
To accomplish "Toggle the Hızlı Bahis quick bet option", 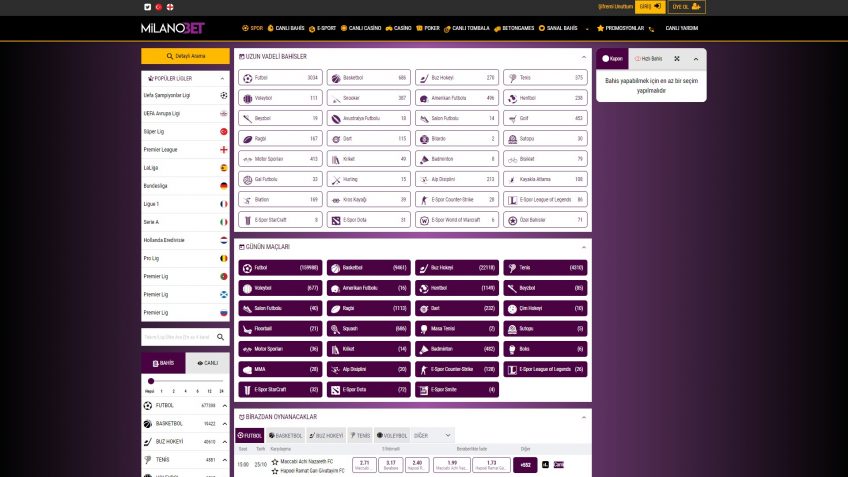I will tap(648, 59).
